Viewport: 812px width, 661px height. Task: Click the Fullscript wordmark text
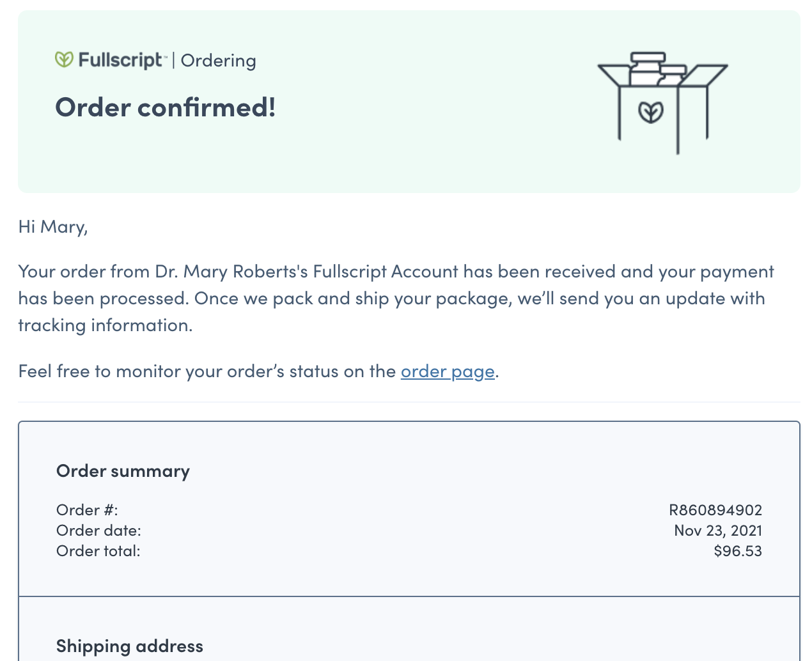[x=121, y=60]
